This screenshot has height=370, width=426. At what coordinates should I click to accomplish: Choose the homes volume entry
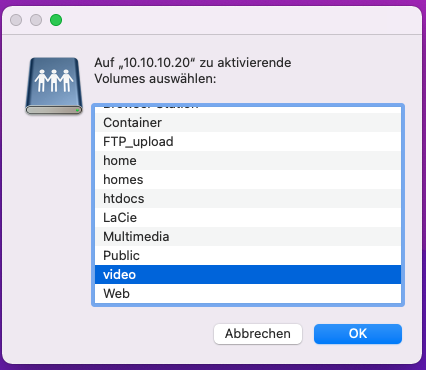(x=248, y=180)
